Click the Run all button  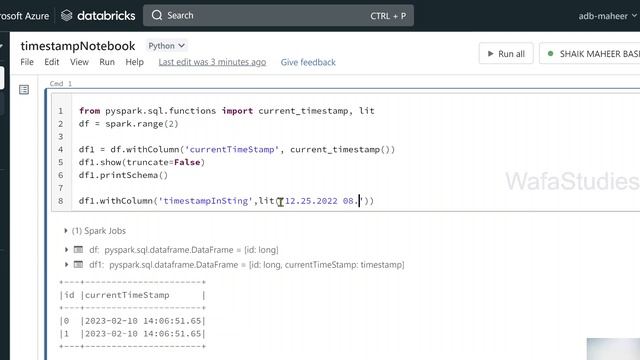click(x=506, y=53)
